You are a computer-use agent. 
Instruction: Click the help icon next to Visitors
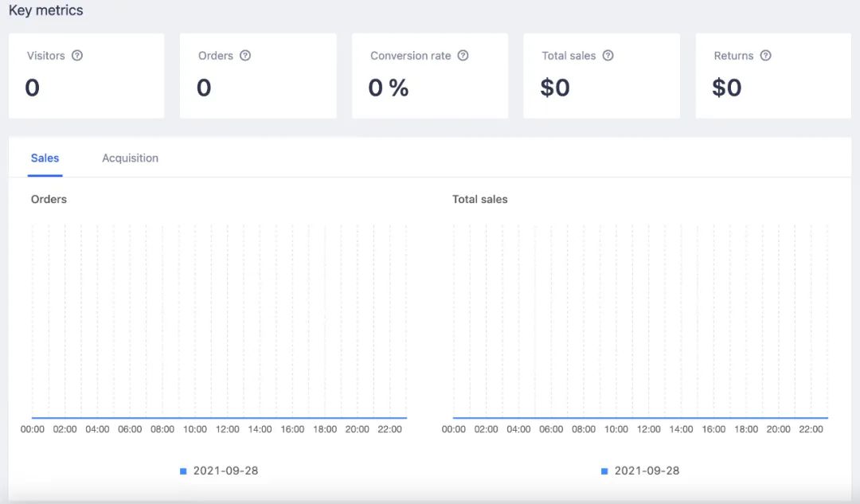pos(77,56)
